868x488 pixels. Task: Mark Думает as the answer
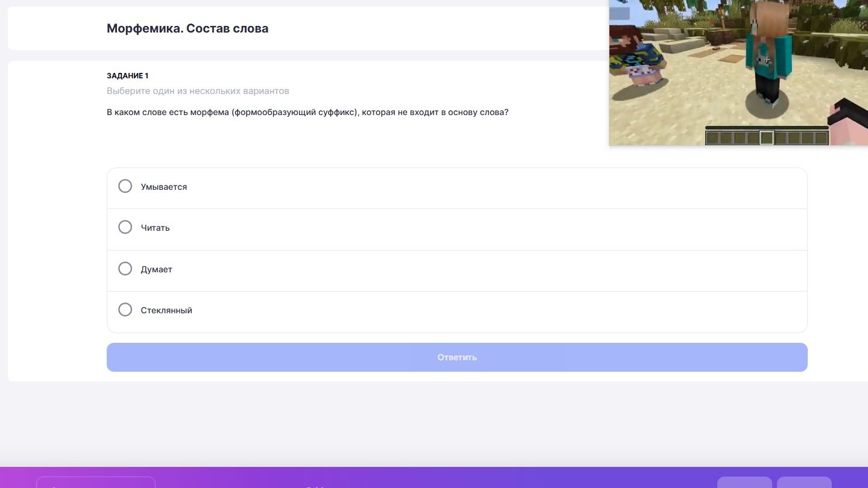tap(125, 269)
